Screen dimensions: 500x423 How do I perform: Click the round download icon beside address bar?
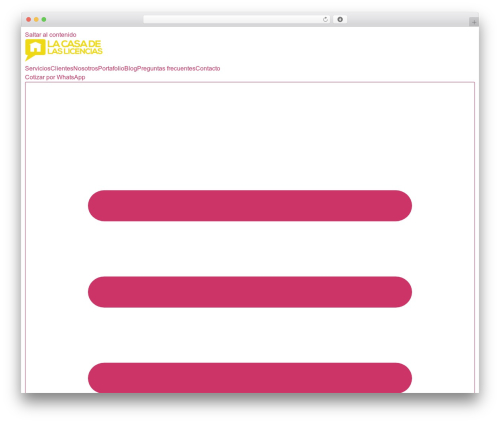(340, 20)
